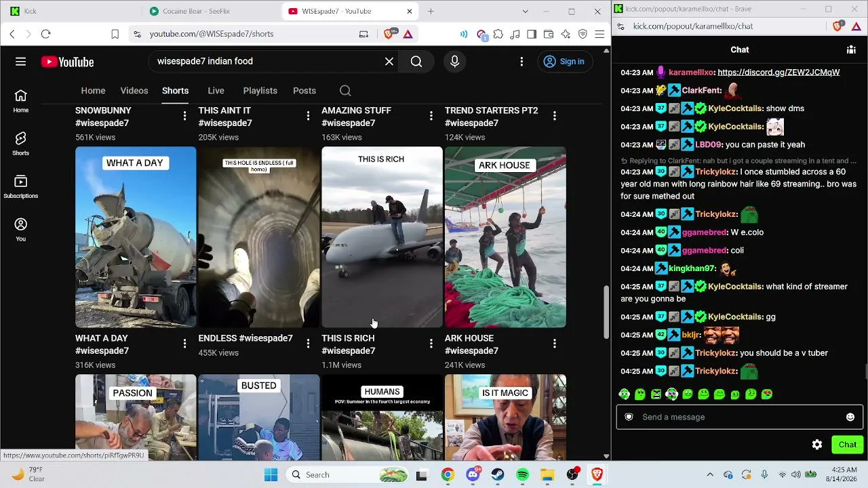This screenshot has height=488, width=868.
Task: Open the You page in the sidebar
Action: [x=20, y=229]
